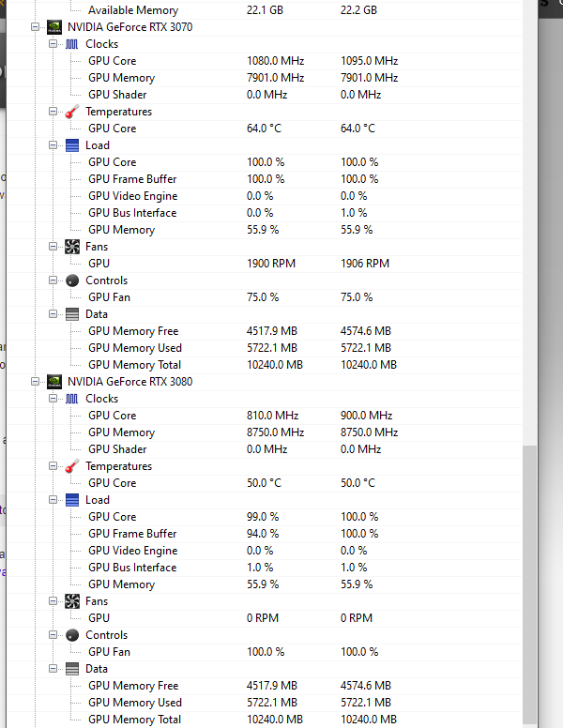Collapse the Load group under RTX 3070
Viewport: 563px width, 728px height.
coord(53,145)
